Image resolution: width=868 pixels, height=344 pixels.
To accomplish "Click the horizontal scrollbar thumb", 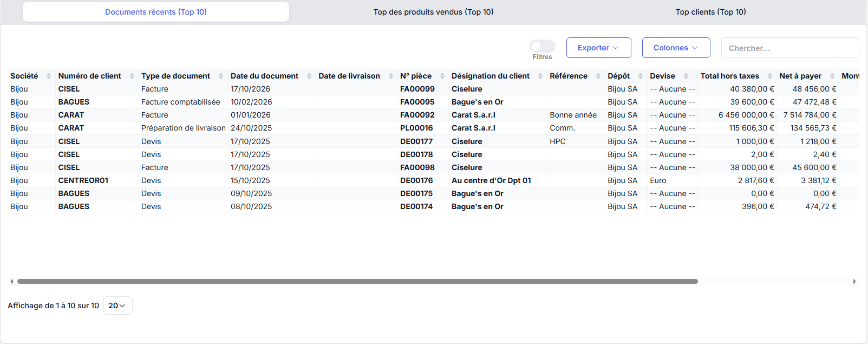I will [357, 282].
